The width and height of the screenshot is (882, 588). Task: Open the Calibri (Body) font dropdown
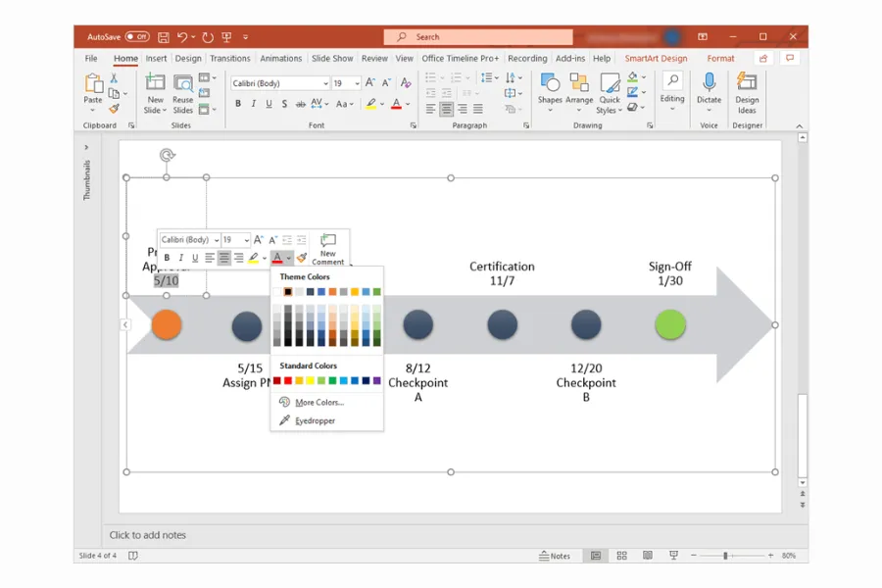coord(326,83)
